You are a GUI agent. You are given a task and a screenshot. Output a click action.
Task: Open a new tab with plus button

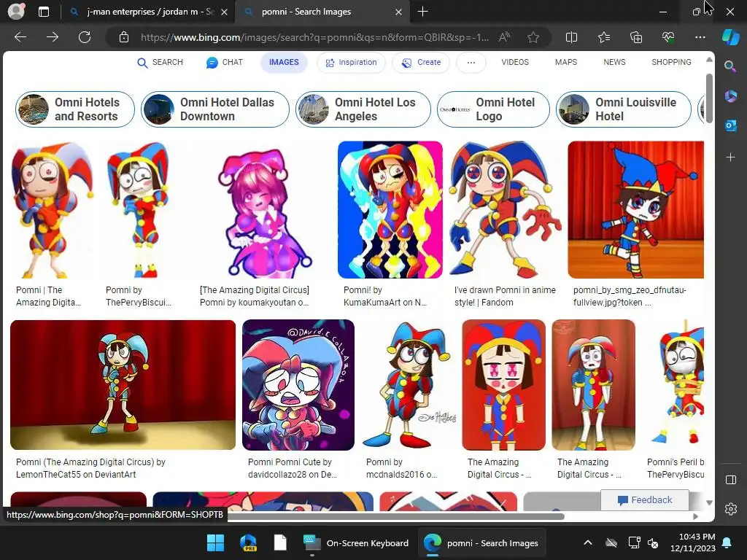coord(422,12)
